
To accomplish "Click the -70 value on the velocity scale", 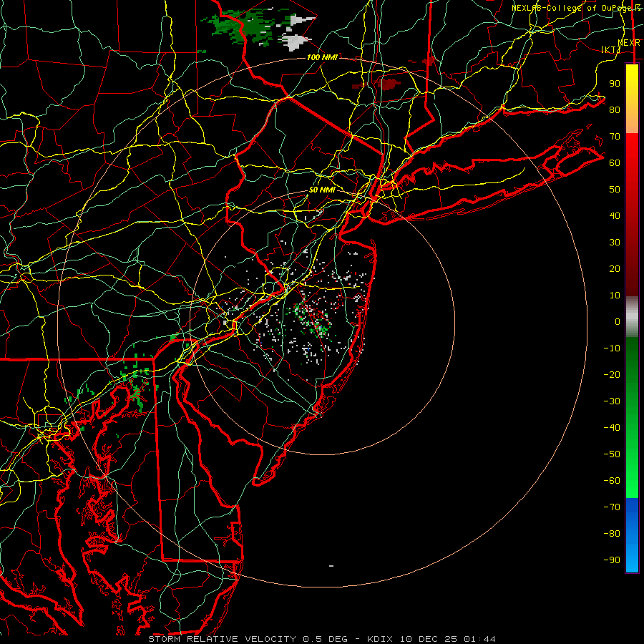I will point(612,507).
